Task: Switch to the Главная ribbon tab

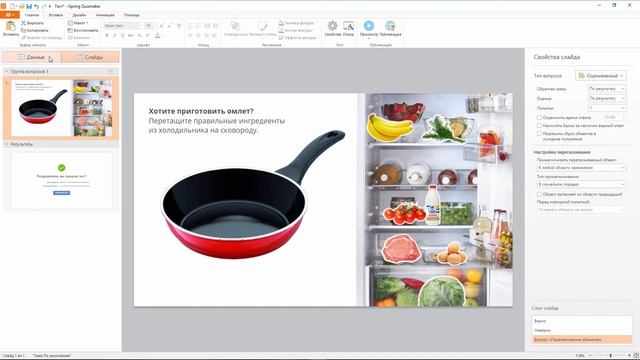Action: coord(32,15)
